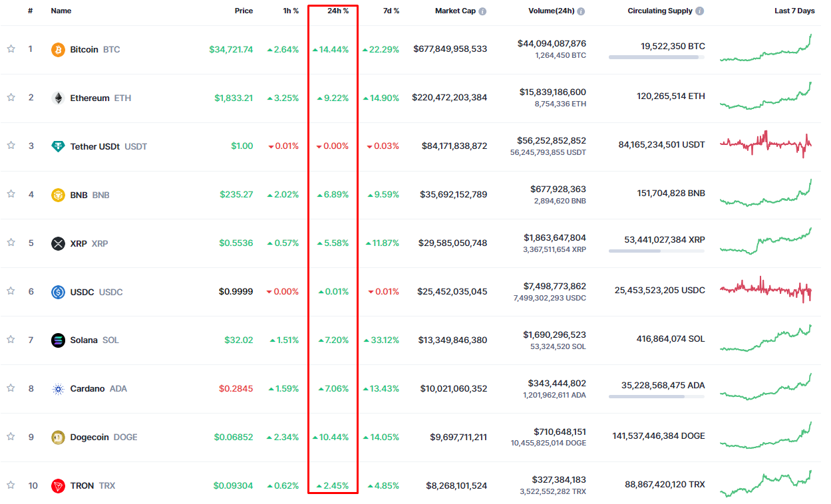Click Bitcoin market cap $677,849,958,533
The height and width of the screenshot is (504, 831).
(x=450, y=49)
